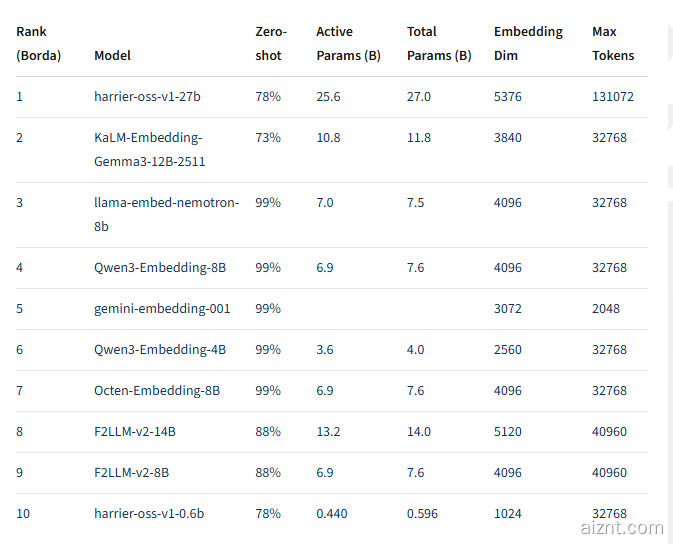Click the 131072 max tokens cell
This screenshot has height=544, width=673.
click(613, 97)
